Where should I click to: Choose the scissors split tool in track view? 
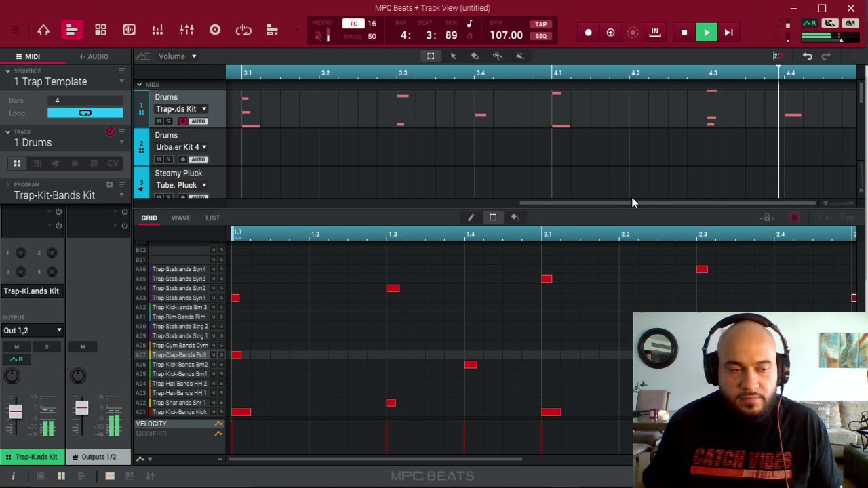(x=497, y=56)
